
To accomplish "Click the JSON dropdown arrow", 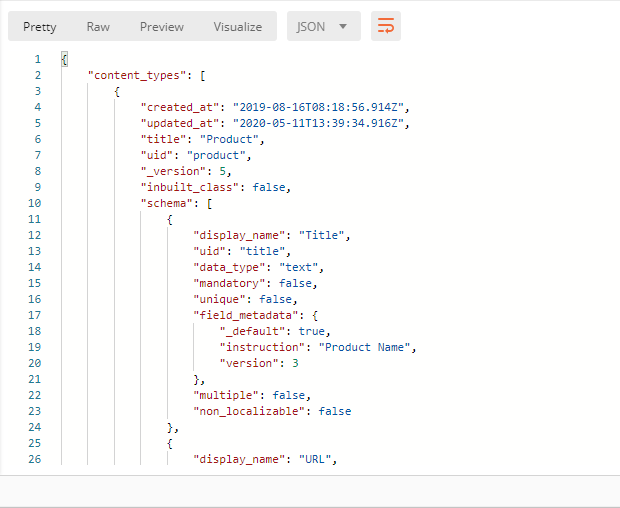I will pos(343,26).
